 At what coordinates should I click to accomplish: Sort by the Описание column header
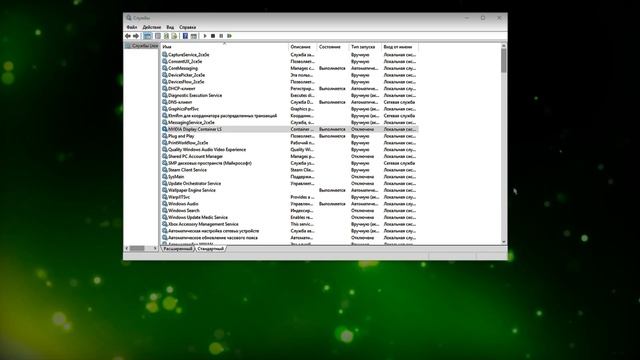pos(302,47)
